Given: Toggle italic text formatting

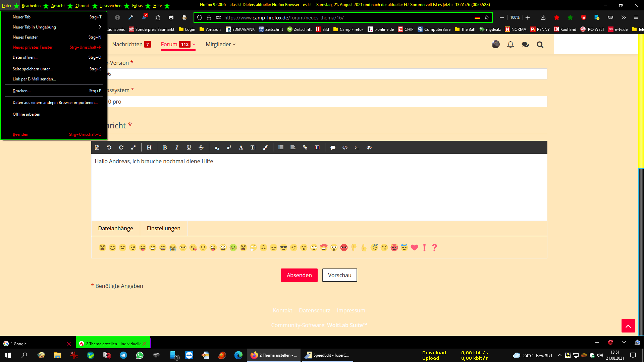Looking at the screenshot, I should (x=177, y=147).
